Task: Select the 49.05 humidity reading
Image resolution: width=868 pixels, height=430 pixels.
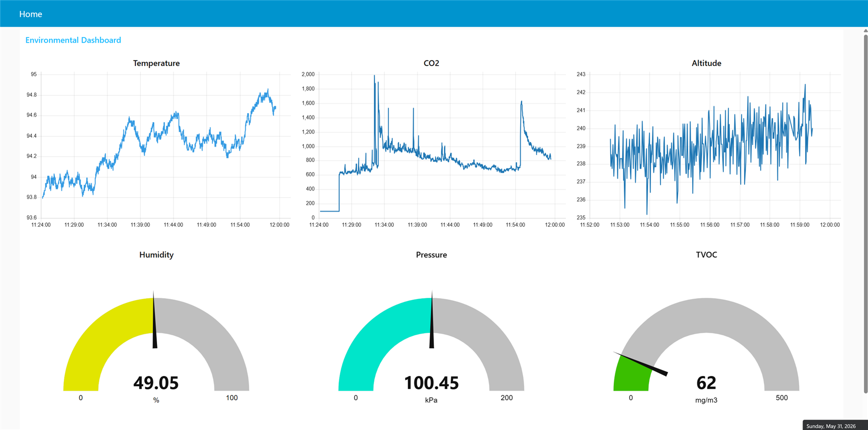Action: 156,383
